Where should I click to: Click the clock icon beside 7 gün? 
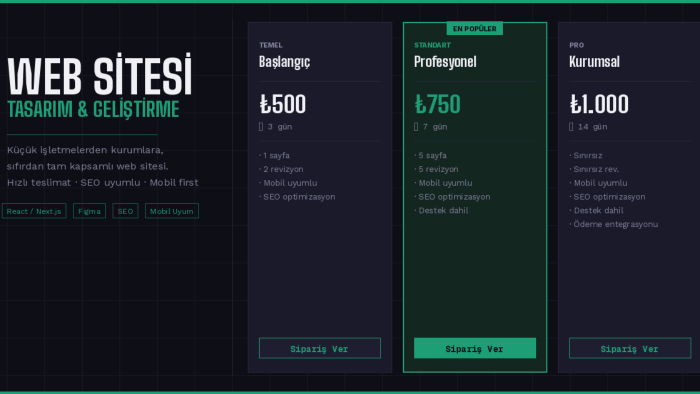pyautogui.click(x=416, y=127)
